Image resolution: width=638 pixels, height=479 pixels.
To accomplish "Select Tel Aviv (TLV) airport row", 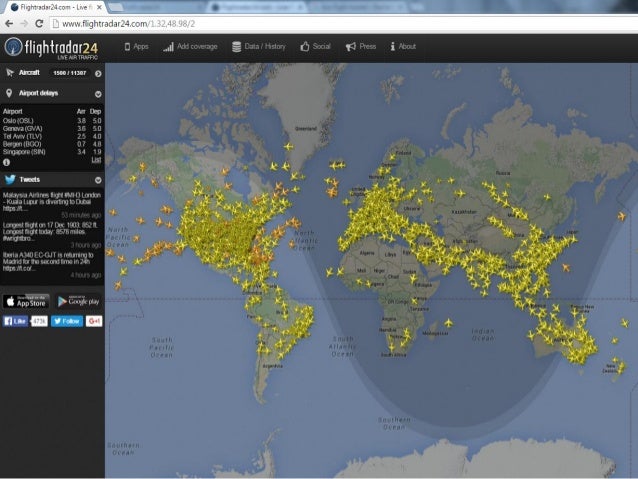I will click(52, 136).
